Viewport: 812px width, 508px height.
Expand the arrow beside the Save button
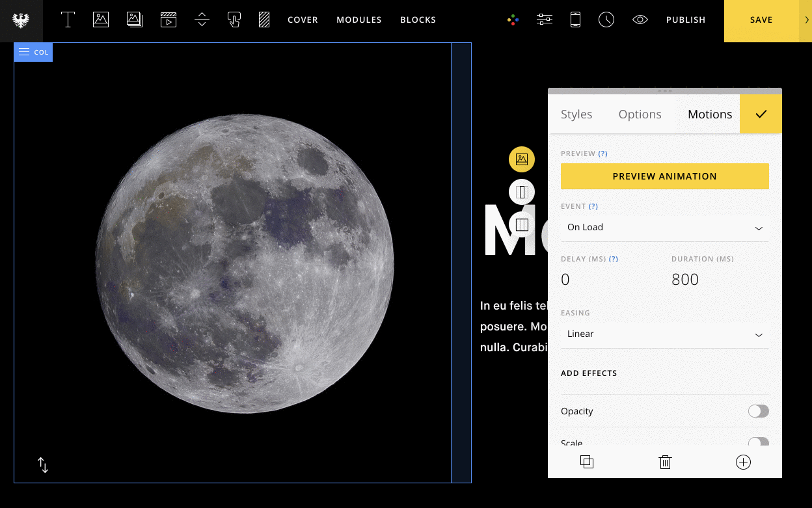pyautogui.click(x=807, y=20)
